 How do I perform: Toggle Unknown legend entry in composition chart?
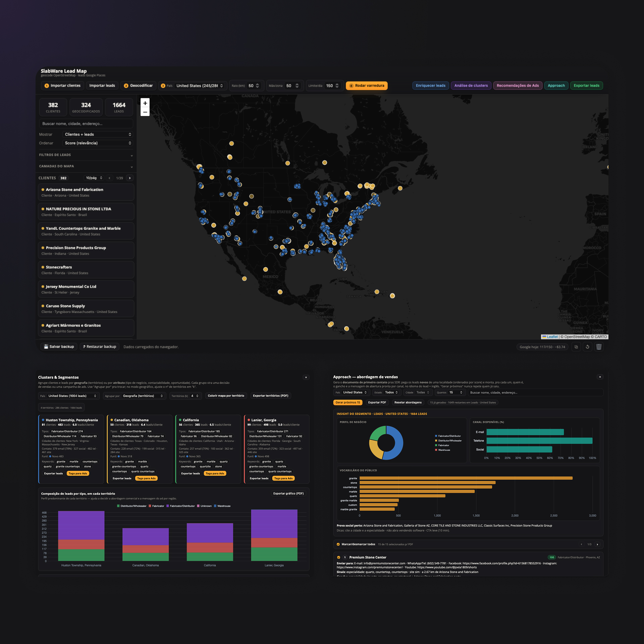(x=204, y=506)
